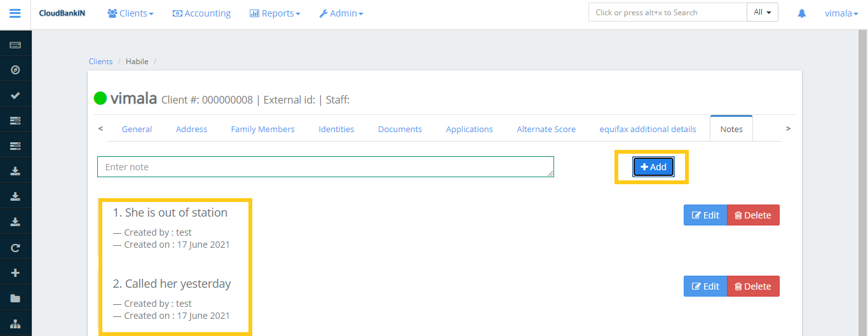
Task: Click the sitemap icon in sidebar
Action: tap(15, 323)
